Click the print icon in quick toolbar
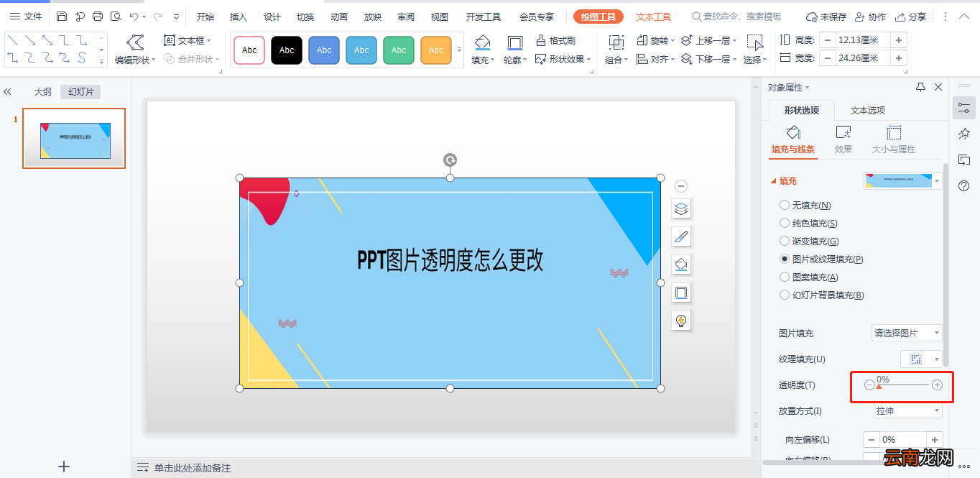 pos(98,16)
